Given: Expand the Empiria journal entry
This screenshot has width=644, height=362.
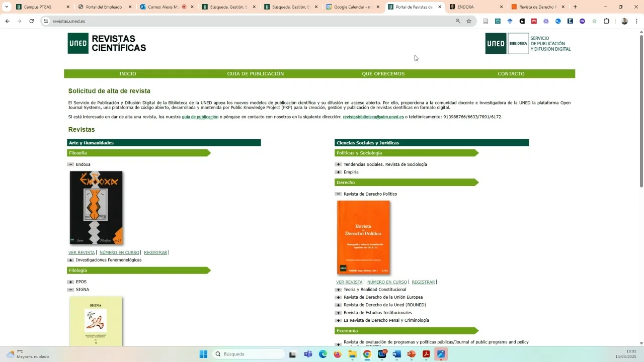Looking at the screenshot, I should point(338,172).
